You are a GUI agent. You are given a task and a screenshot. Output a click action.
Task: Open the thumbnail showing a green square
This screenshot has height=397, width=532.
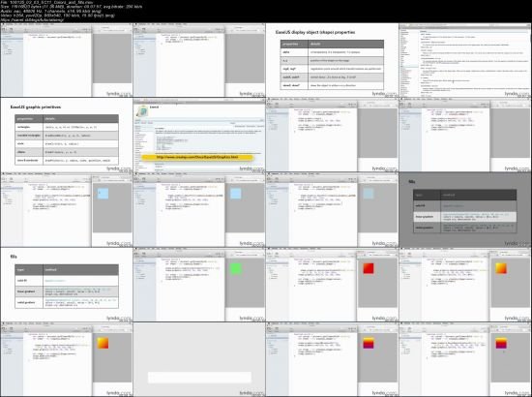click(199, 285)
